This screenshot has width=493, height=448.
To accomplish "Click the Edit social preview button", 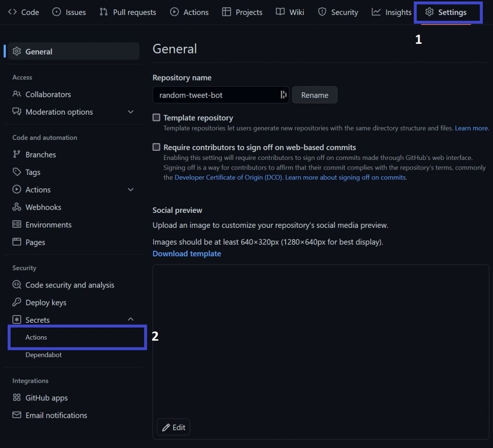I will click(x=173, y=427).
